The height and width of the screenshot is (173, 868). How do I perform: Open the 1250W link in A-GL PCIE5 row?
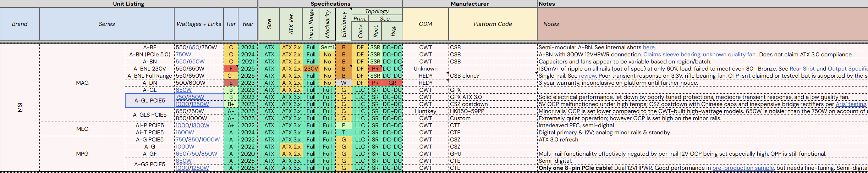(x=200, y=104)
